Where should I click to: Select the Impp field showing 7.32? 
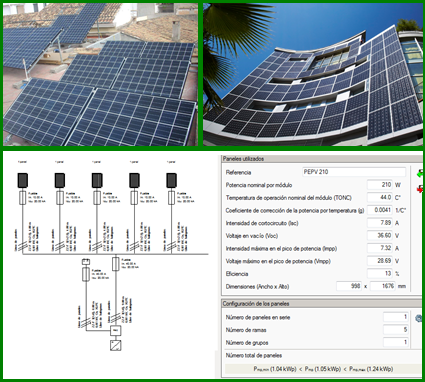pos(380,248)
